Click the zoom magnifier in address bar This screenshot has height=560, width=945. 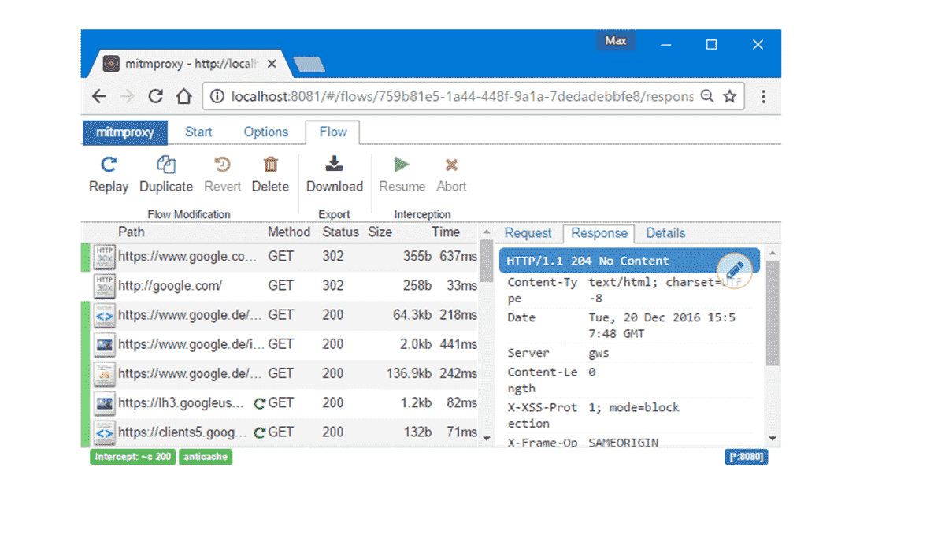[707, 96]
